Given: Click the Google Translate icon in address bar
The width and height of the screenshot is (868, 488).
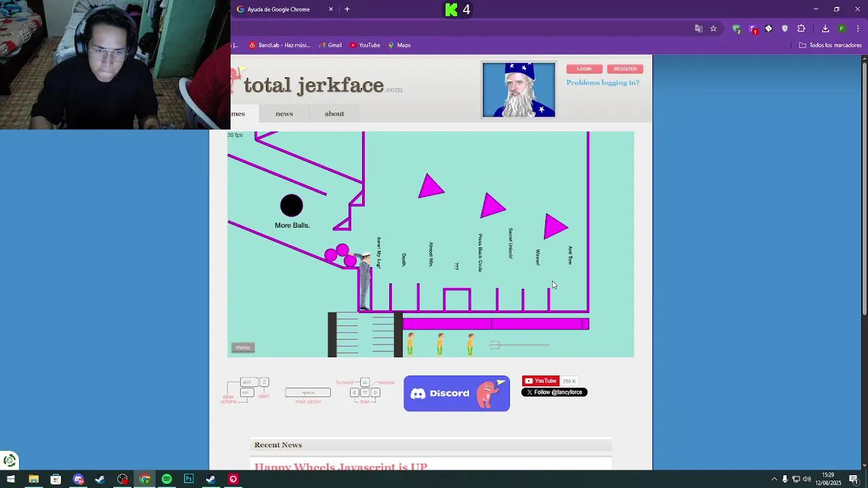Looking at the screenshot, I should pyautogui.click(x=698, y=28).
